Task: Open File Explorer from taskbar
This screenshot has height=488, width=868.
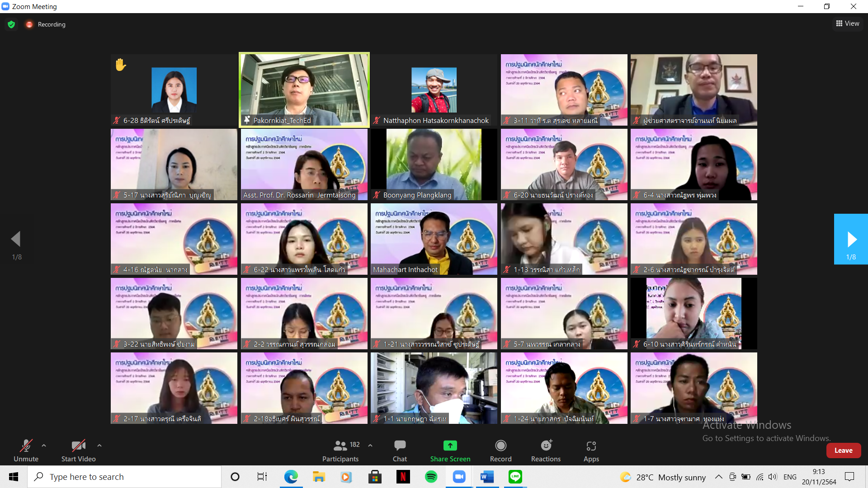Action: 319,477
